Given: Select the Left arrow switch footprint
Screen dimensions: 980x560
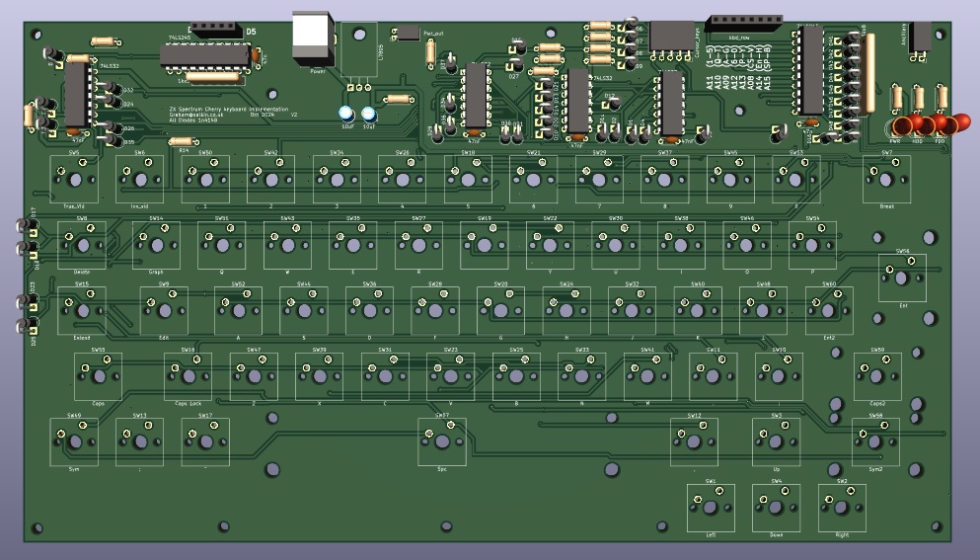Looking at the screenshot, I should pyautogui.click(x=711, y=508).
